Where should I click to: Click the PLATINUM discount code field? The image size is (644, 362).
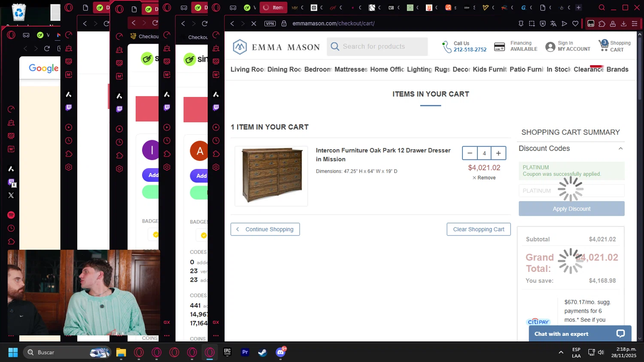pyautogui.click(x=571, y=191)
